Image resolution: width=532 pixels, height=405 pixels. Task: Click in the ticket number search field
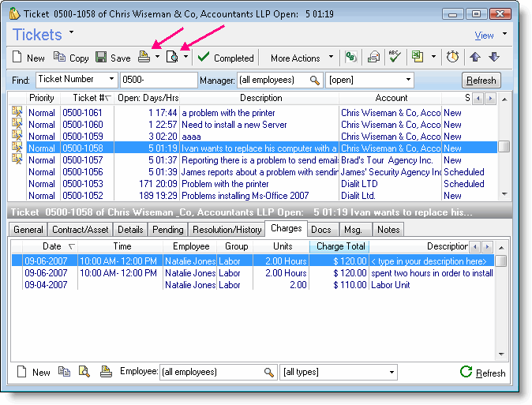[159, 81]
